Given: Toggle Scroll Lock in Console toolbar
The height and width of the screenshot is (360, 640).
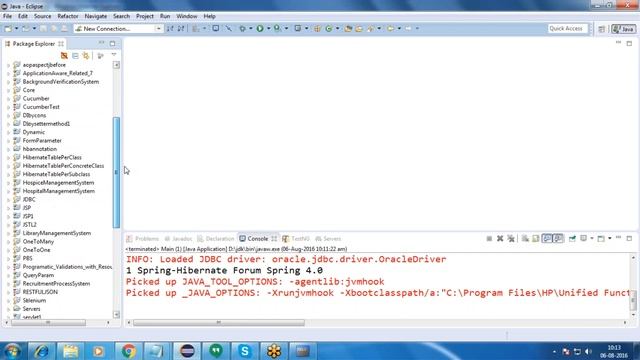Looking at the screenshot, I should (536, 238).
